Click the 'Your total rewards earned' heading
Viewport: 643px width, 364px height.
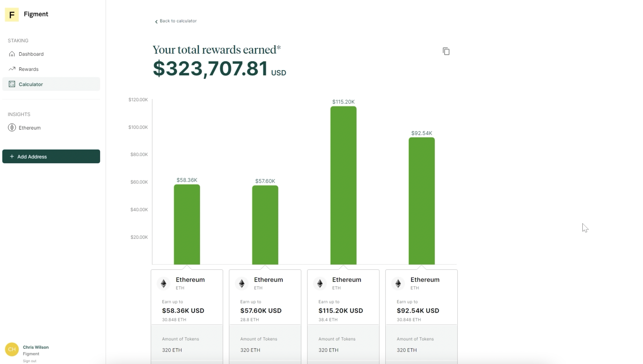217,50
